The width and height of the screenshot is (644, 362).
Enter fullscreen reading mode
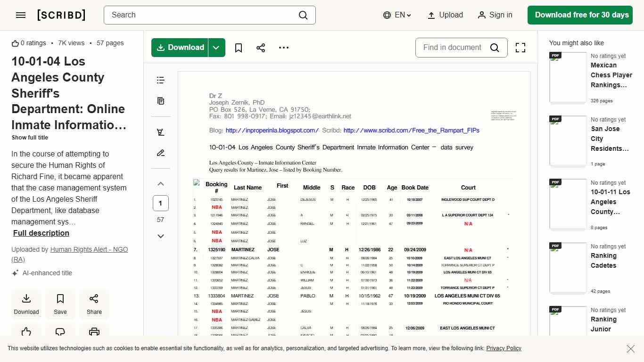(520, 48)
